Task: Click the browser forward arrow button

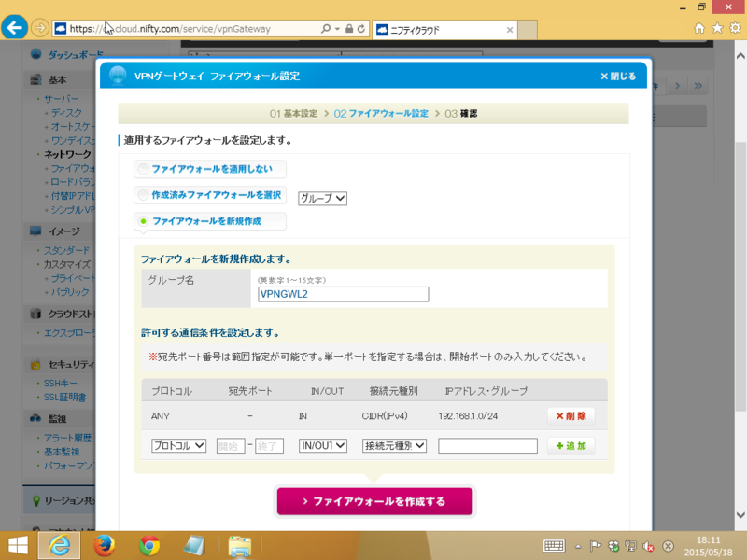Action: (40, 28)
